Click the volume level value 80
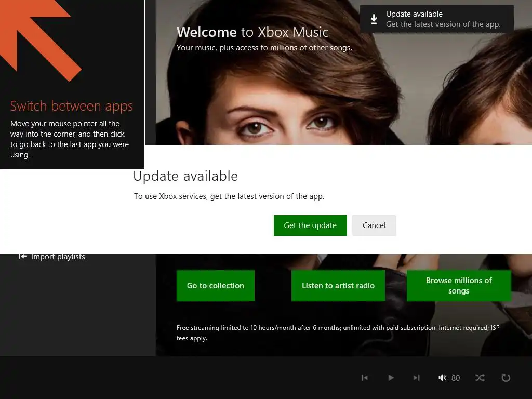The width and height of the screenshot is (532, 399). 456,378
